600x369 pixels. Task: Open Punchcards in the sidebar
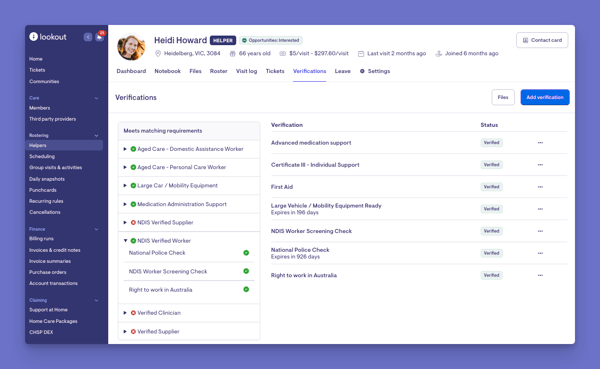(43, 190)
